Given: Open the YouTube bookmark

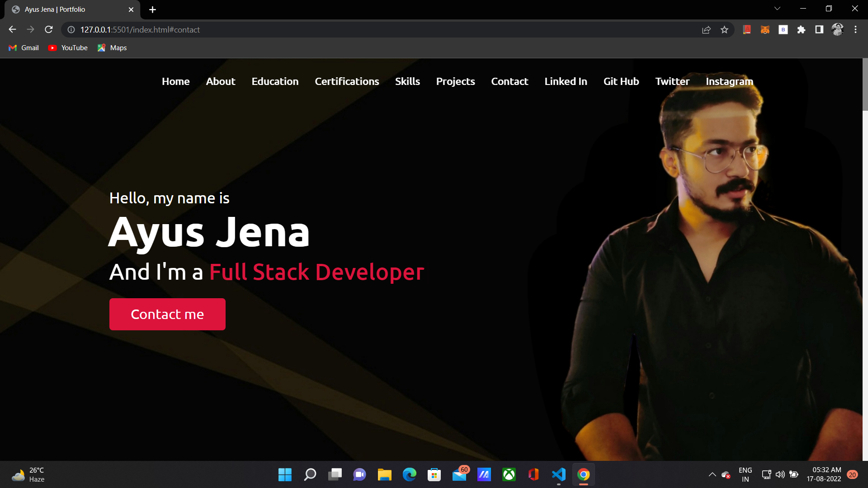Looking at the screenshot, I should point(68,48).
